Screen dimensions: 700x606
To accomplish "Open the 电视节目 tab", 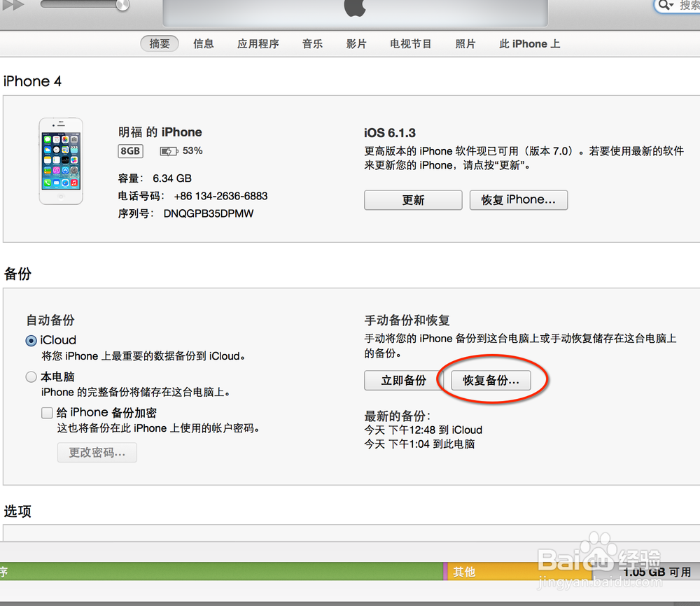I will pos(411,43).
